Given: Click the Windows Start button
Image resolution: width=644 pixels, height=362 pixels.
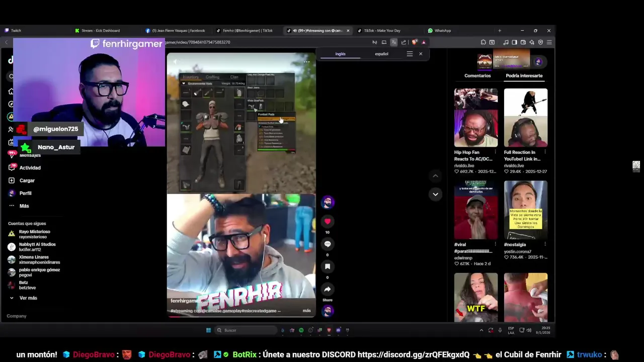Looking at the screenshot, I should pos(208,330).
